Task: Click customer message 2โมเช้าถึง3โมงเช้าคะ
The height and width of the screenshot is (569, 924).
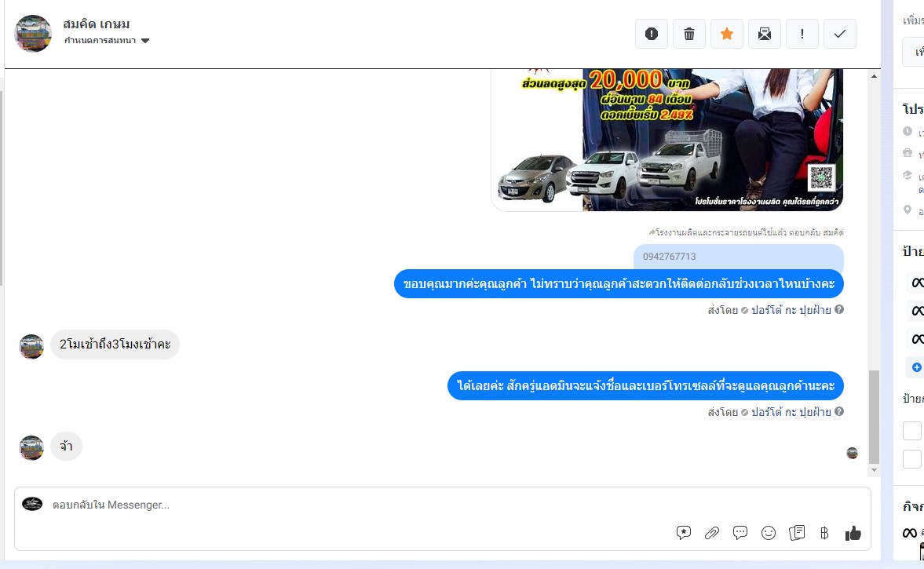Action: (115, 345)
